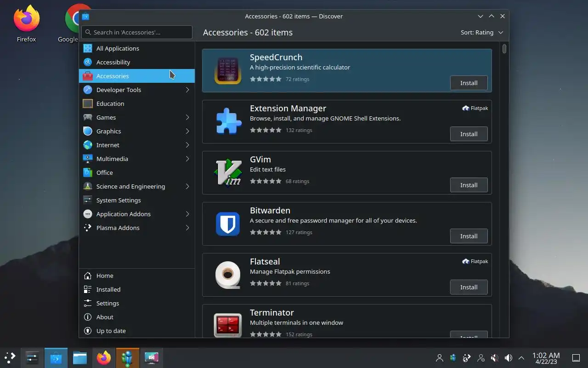The image size is (588, 368).
Task: Click "Edit text files" description
Action: [x=268, y=169]
